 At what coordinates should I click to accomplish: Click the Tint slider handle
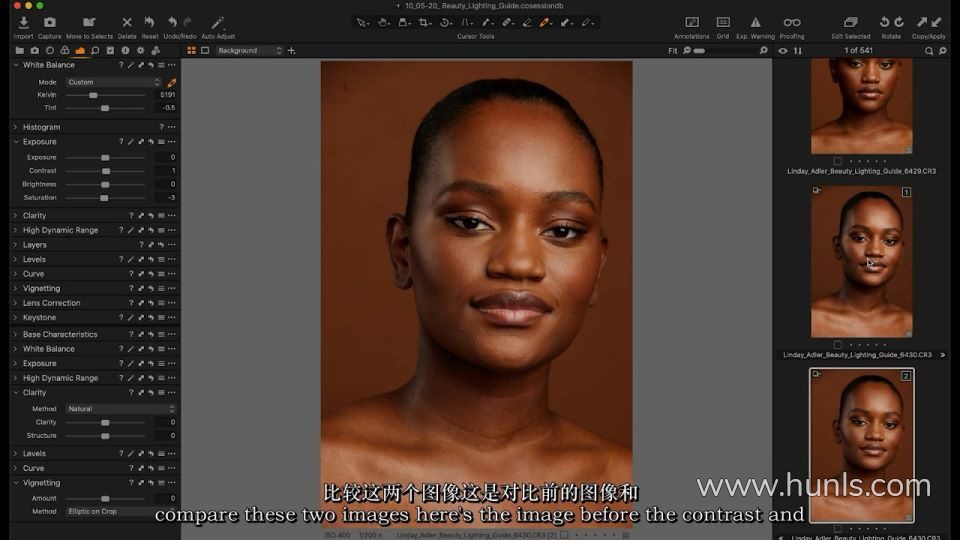[x=105, y=108]
